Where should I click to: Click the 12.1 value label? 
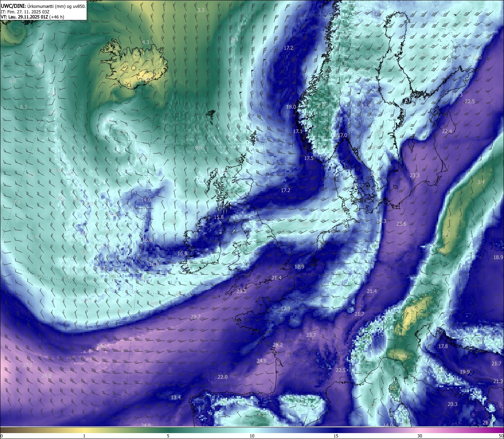285,309
